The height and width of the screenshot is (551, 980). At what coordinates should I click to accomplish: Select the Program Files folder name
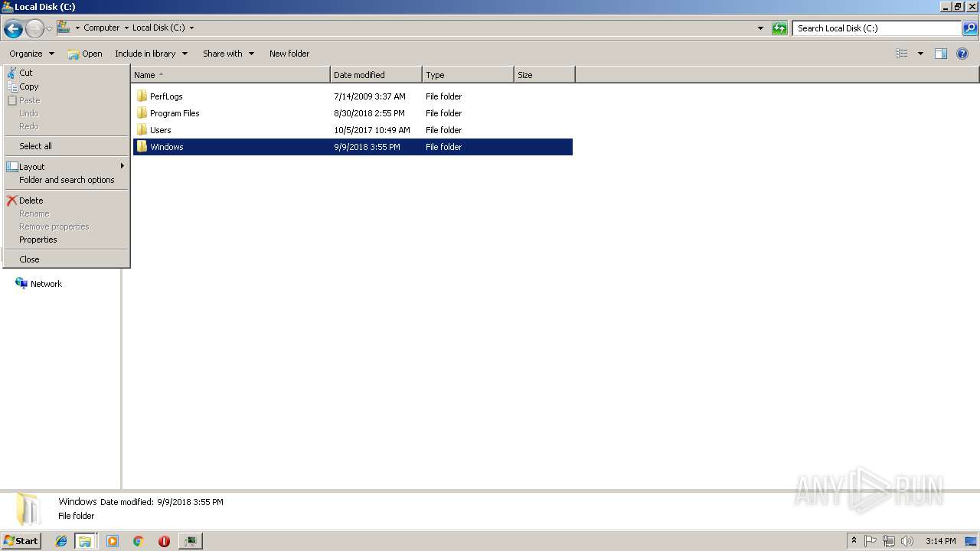(175, 113)
